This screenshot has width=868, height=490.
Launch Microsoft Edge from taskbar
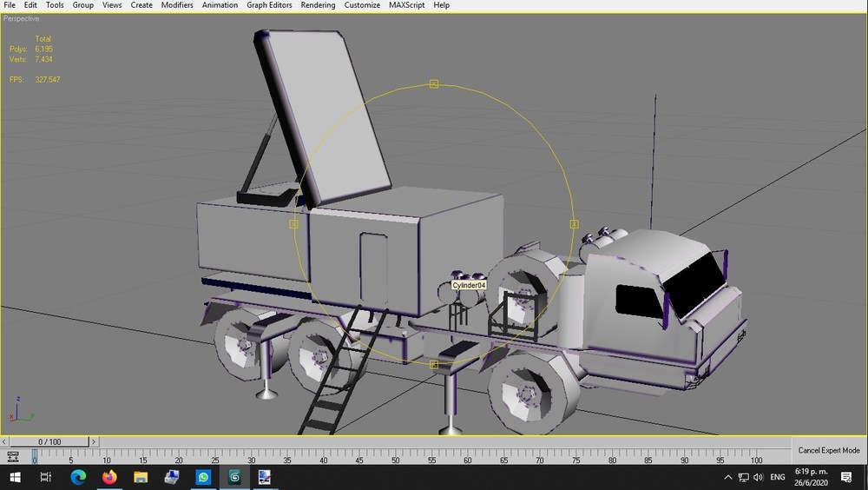tap(78, 477)
